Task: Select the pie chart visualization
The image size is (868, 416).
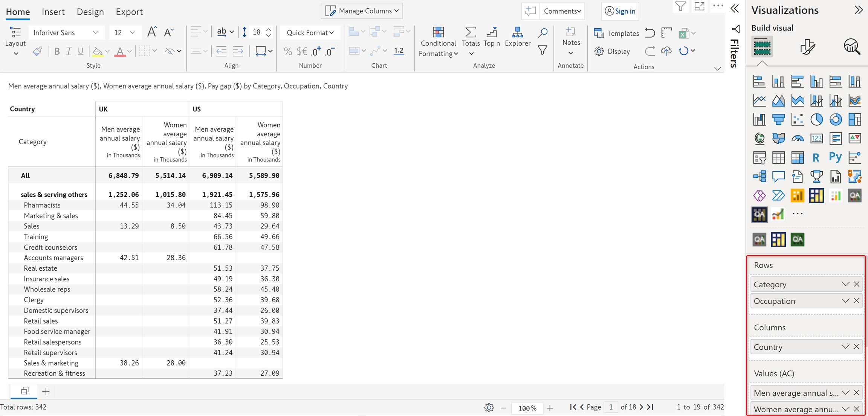Action: pyautogui.click(x=816, y=120)
